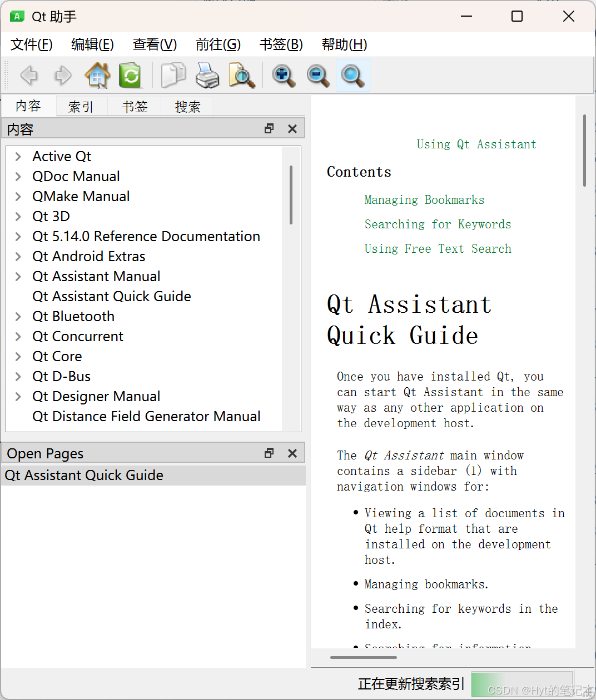This screenshot has width=596, height=700.
Task: Switch to the 索引 tab
Action: (x=81, y=107)
